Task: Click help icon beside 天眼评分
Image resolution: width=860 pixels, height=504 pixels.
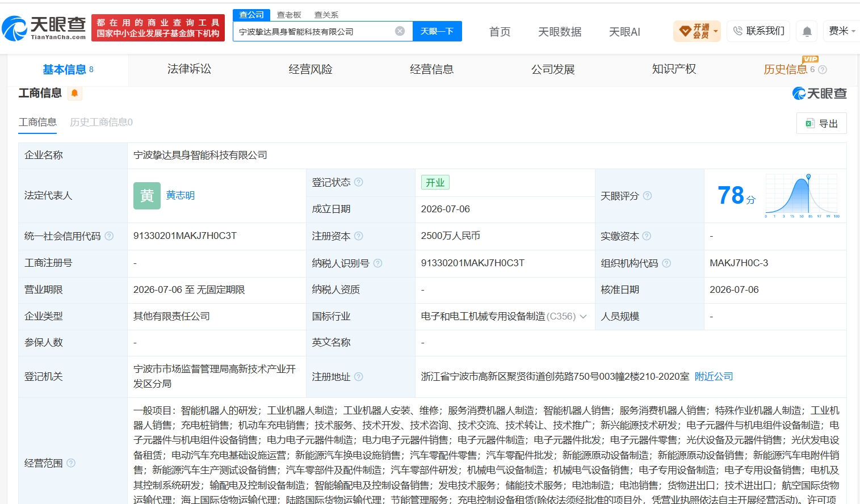Action: [647, 196]
